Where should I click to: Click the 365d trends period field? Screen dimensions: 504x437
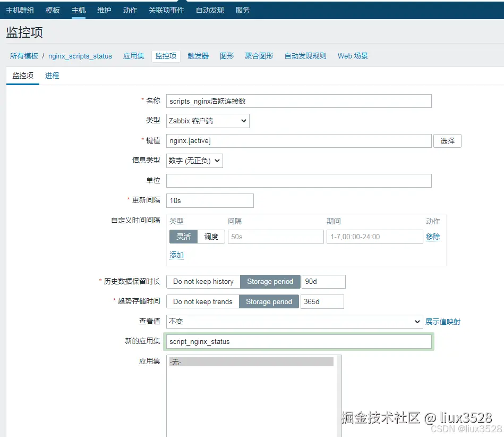tap(322, 301)
